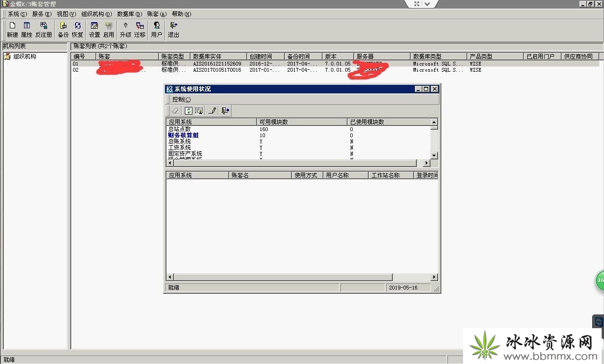Click module list horizontal scroll right arrow
This screenshot has width=604, height=364.
[x=427, y=163]
